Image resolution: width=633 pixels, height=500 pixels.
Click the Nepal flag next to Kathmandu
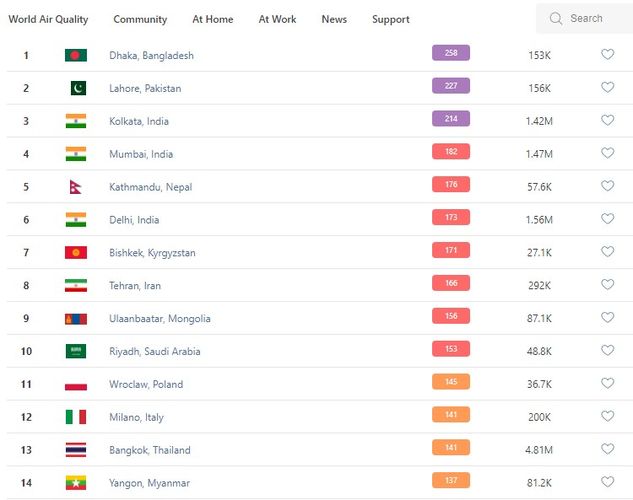coord(74,187)
